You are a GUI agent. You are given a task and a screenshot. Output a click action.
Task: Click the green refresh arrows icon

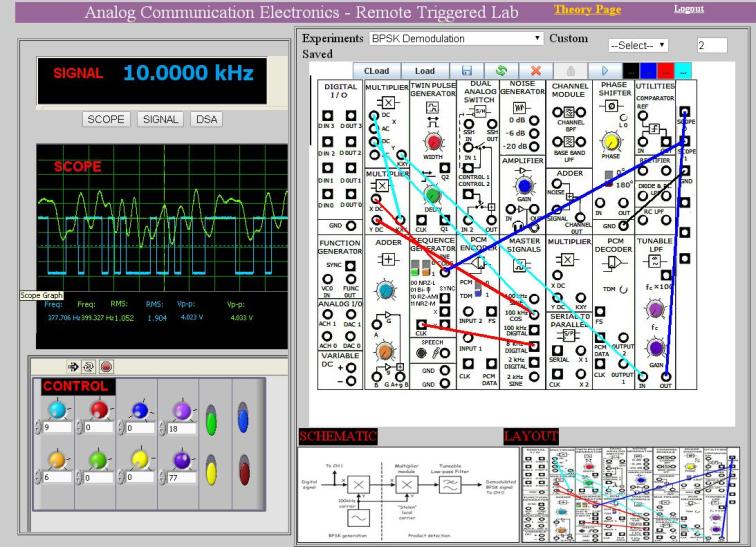501,71
